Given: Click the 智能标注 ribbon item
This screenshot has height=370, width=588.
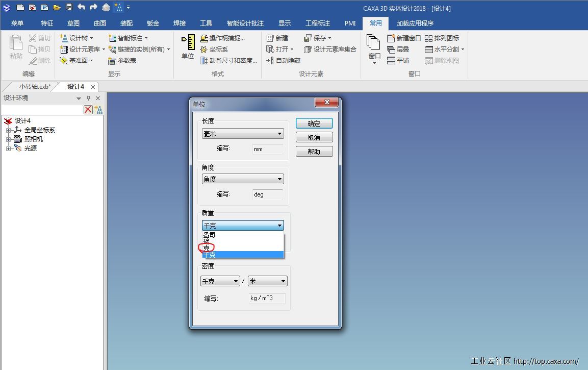Looking at the screenshot, I should (x=128, y=38).
